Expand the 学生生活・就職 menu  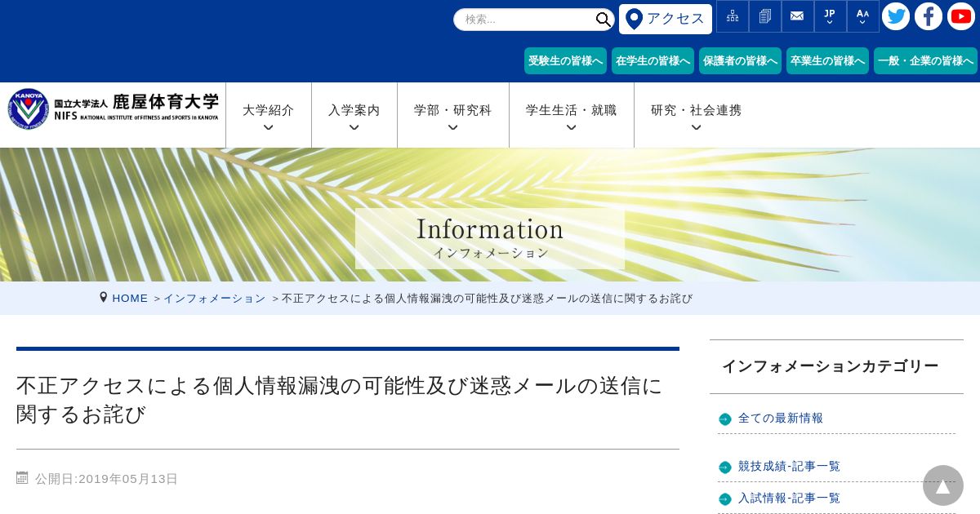572,115
